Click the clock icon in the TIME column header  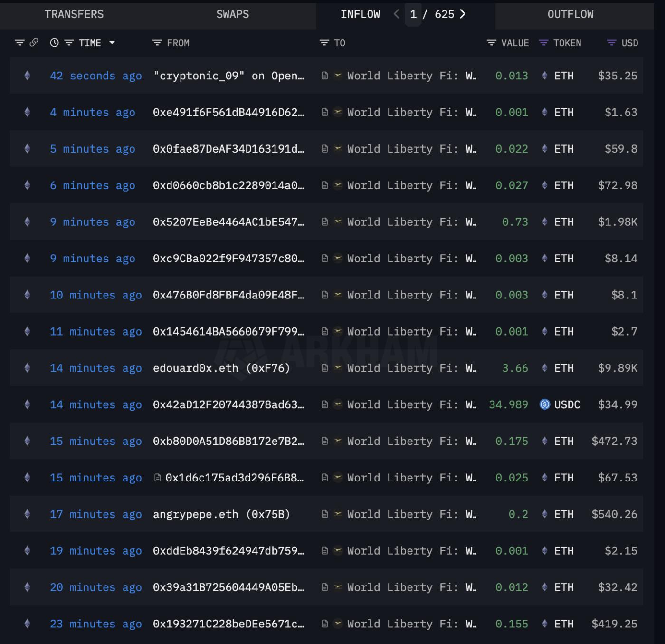[x=54, y=43]
